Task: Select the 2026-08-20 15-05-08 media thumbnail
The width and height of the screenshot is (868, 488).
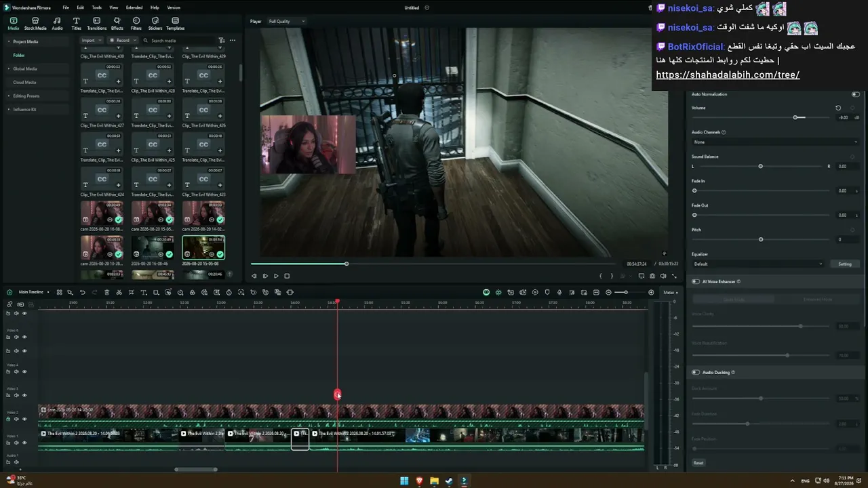Action: tap(203, 247)
